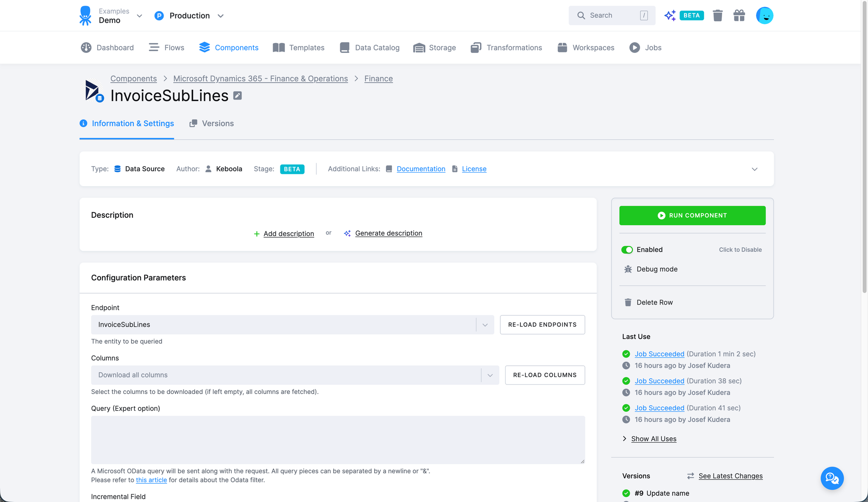Click the Delete Row trash icon
The image size is (868, 502).
pyautogui.click(x=628, y=302)
